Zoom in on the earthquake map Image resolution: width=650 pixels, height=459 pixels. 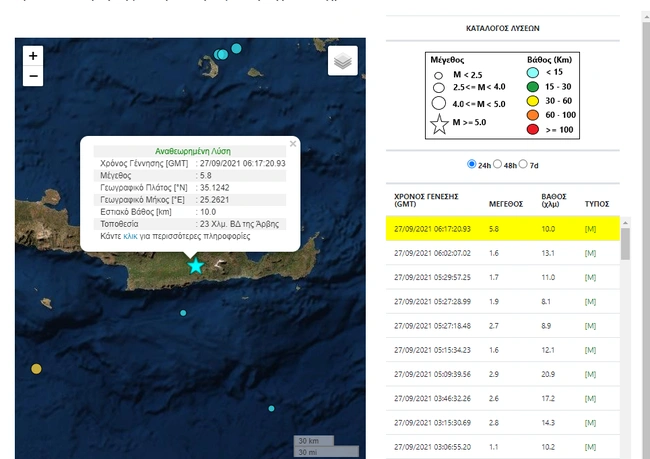33,56
